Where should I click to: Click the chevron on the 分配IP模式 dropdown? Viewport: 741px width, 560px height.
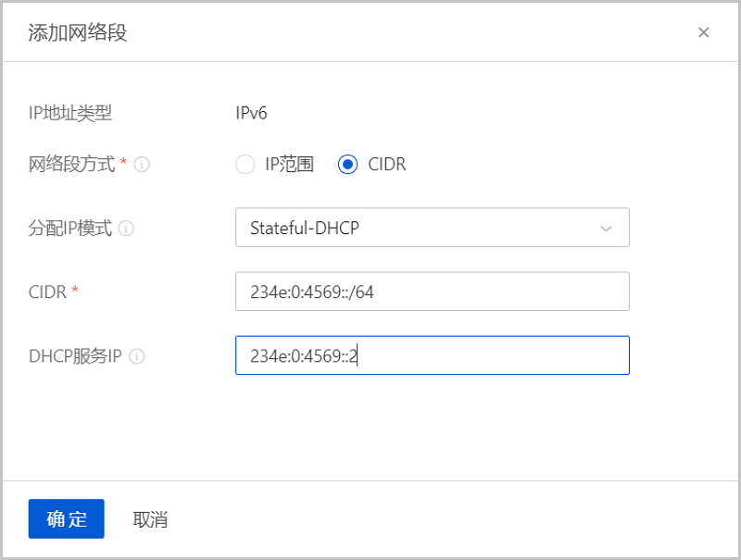607,228
